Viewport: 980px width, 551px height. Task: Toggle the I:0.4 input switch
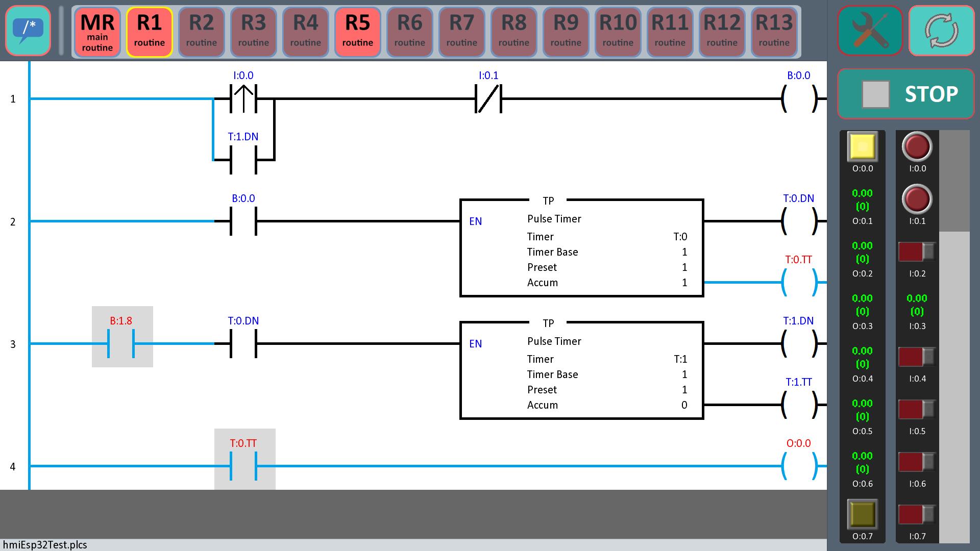(x=917, y=357)
